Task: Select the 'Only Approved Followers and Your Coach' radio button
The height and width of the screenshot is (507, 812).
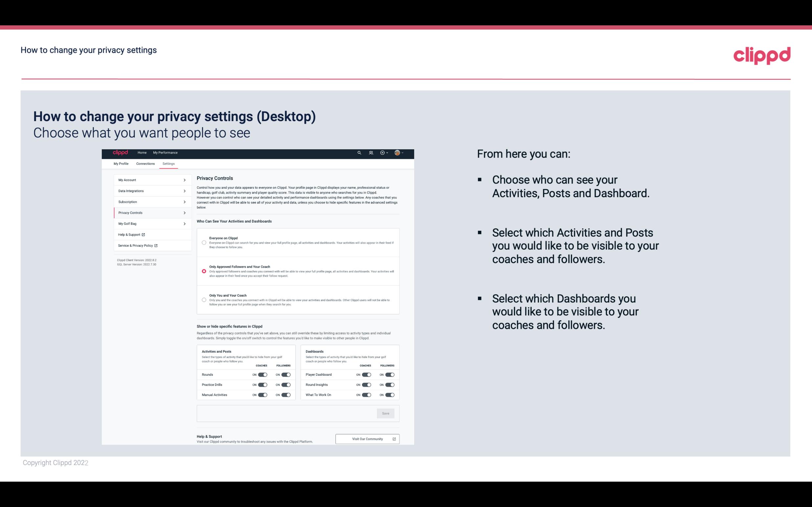Action: coord(204,271)
